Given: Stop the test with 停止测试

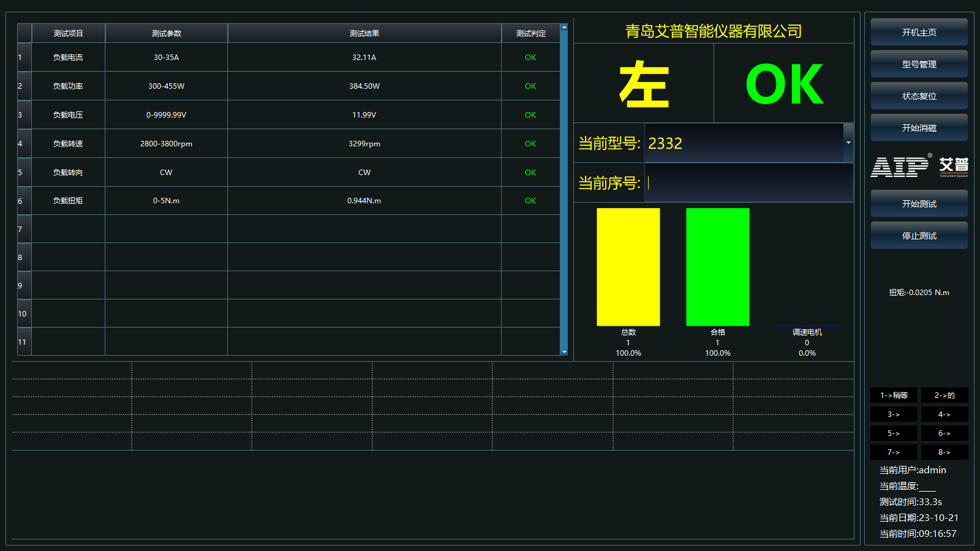Looking at the screenshot, I should point(919,236).
